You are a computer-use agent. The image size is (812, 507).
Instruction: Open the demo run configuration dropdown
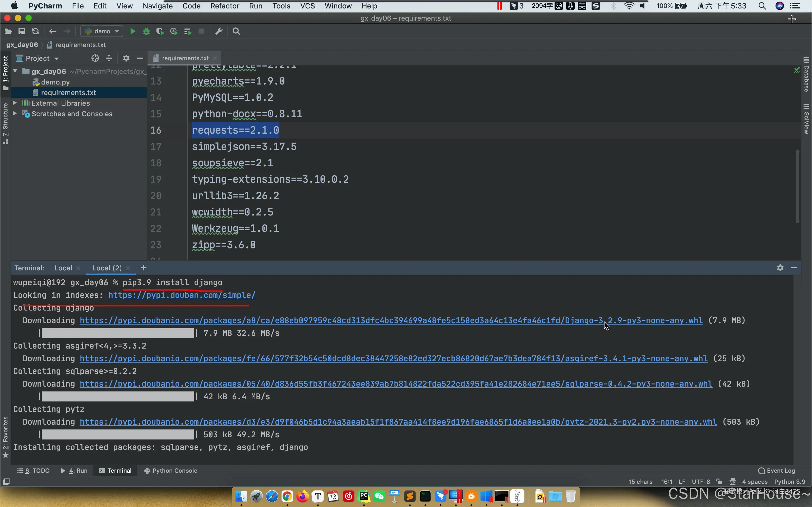point(102,31)
